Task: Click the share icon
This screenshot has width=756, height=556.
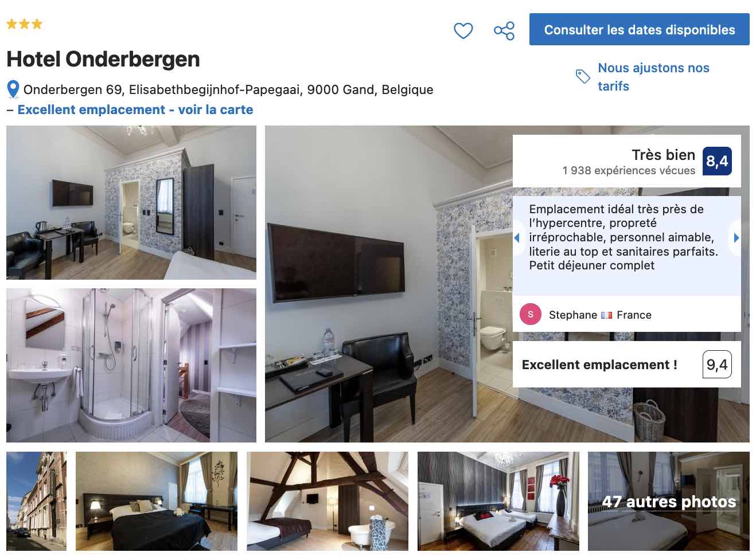Action: pos(504,30)
